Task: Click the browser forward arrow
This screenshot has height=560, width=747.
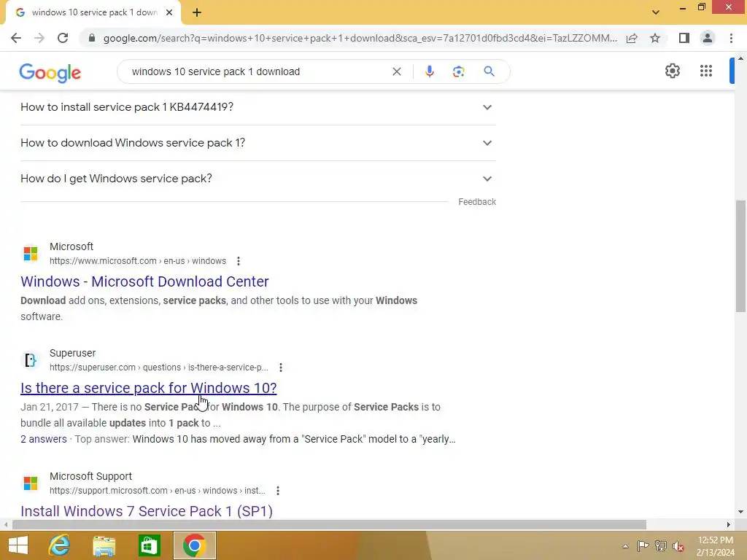Action: [x=39, y=38]
